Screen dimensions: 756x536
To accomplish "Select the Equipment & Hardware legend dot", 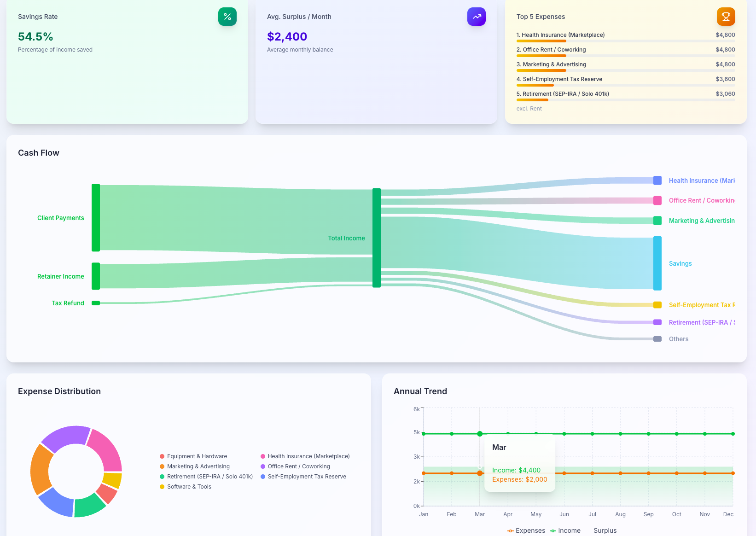I will tap(162, 456).
